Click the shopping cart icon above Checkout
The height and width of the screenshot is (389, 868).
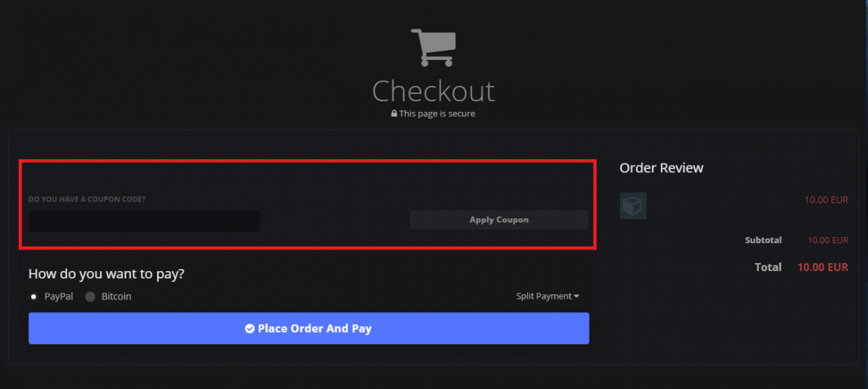click(x=433, y=48)
